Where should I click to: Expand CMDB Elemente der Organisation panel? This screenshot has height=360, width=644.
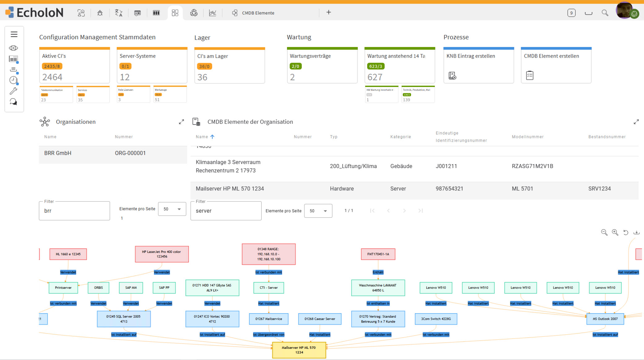(636, 122)
